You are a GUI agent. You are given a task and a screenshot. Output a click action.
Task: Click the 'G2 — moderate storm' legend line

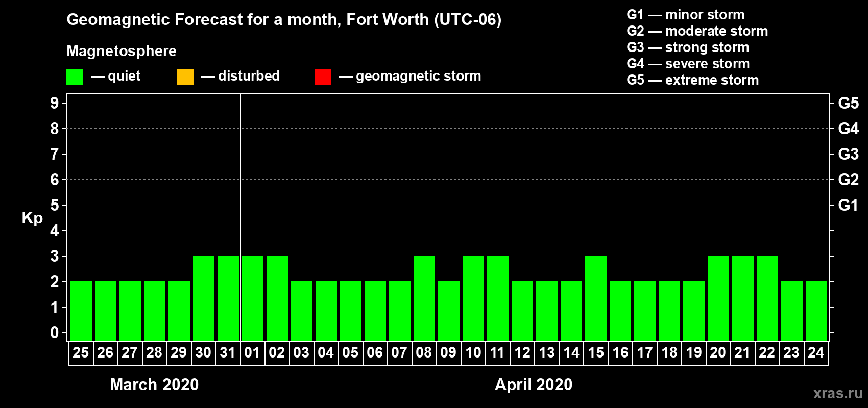pyautogui.click(x=697, y=31)
